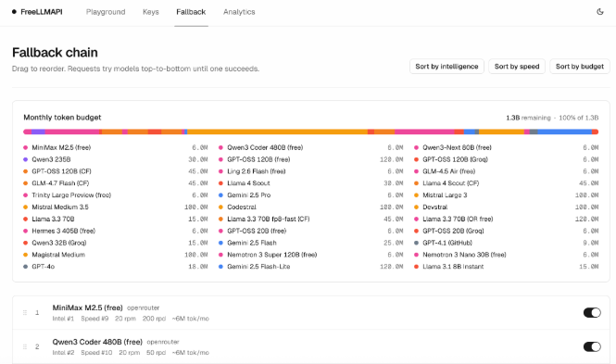Select Hermes 3 405B (free) legend entry
Image resolution: width=616 pixels, height=364 pixels.
point(116,231)
